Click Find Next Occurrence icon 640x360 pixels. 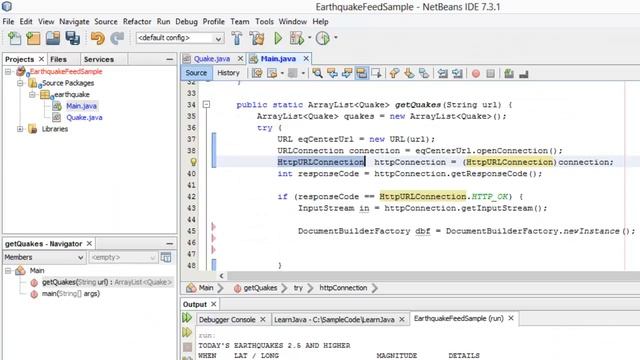[347, 73]
